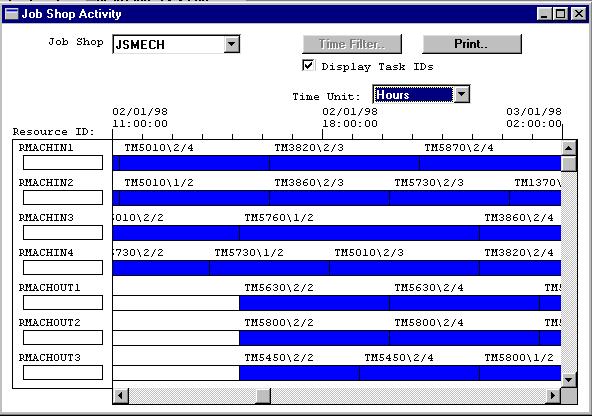Image resolution: width=592 pixels, height=416 pixels.
Task: Click the empty field under RMACHOUT3
Action: click(x=63, y=372)
